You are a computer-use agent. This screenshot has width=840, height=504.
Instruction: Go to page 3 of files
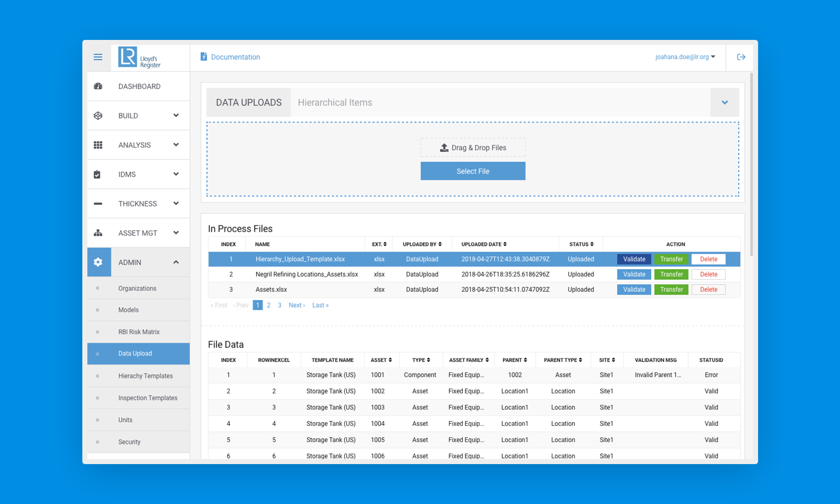click(280, 305)
